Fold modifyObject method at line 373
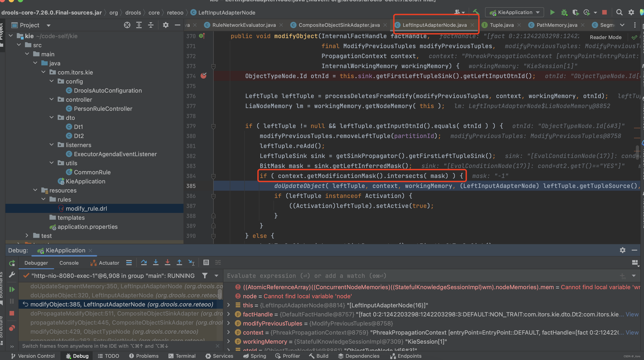This screenshot has width=644, height=360. click(213, 66)
